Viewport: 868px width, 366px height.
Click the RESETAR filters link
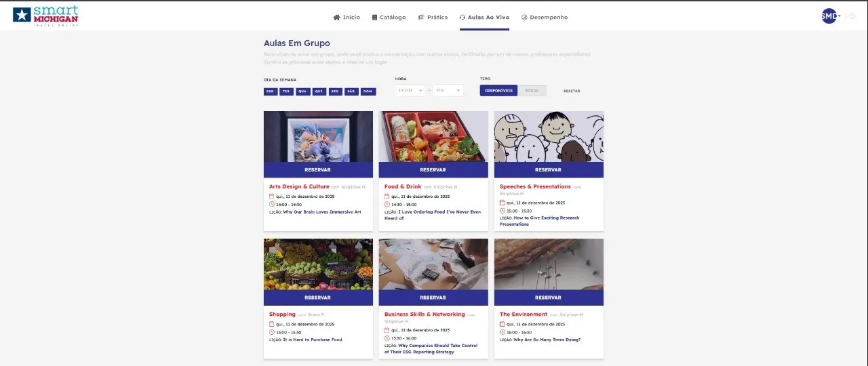pos(572,91)
